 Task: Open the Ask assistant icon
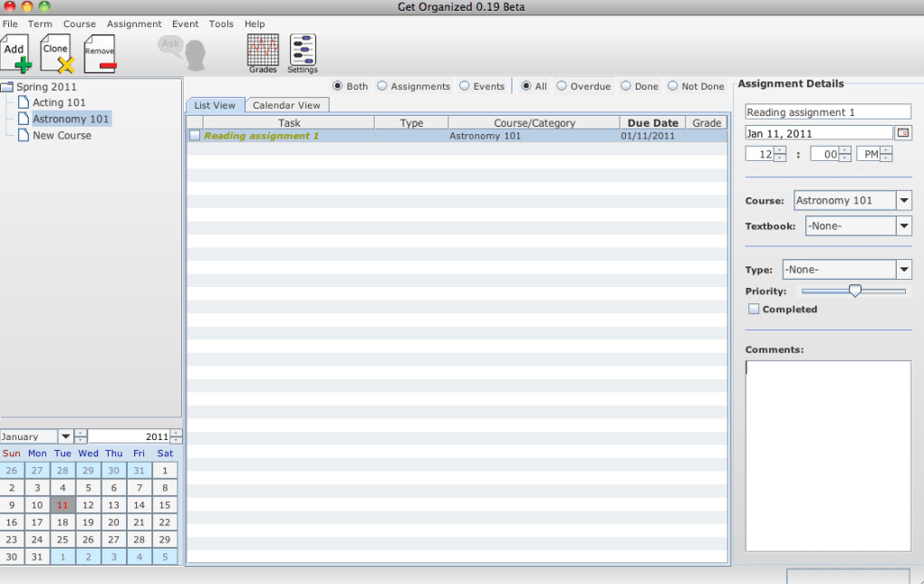coord(182,53)
